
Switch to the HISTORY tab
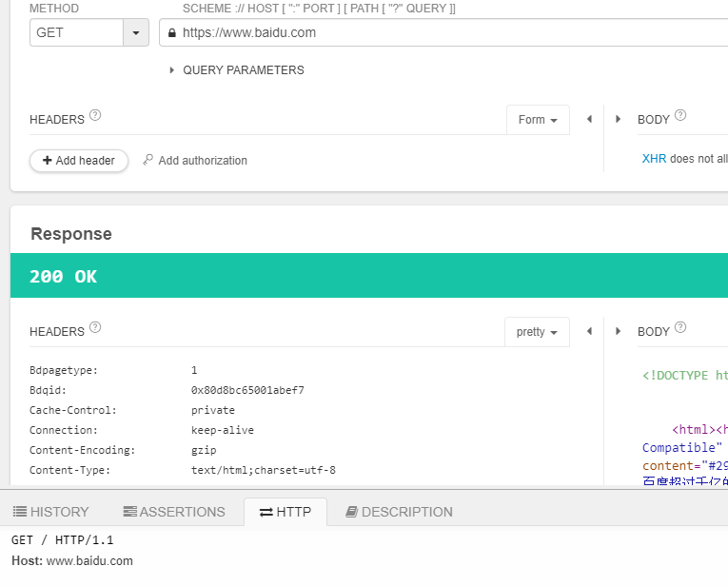pyautogui.click(x=51, y=512)
